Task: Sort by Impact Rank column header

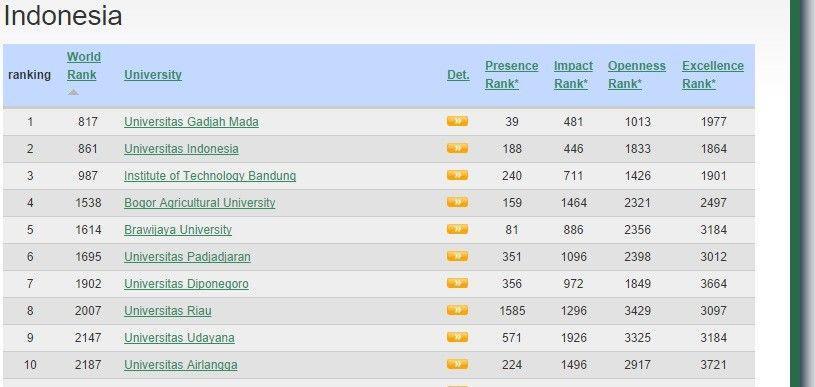Action: tap(573, 75)
